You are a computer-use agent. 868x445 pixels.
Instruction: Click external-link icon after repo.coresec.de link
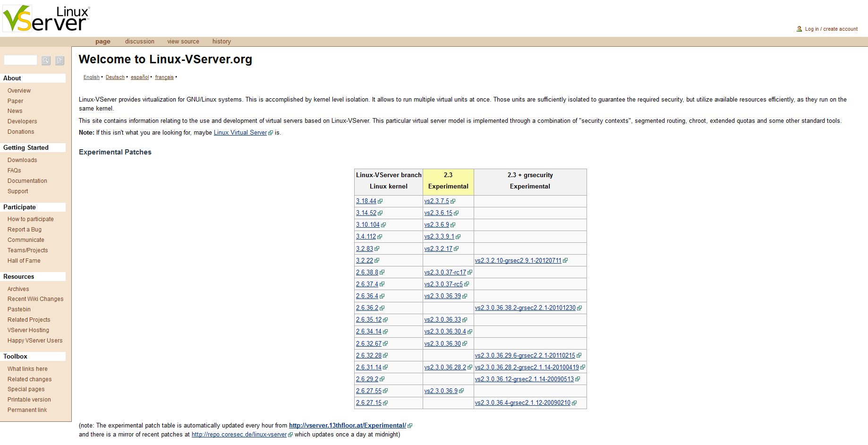click(290, 435)
